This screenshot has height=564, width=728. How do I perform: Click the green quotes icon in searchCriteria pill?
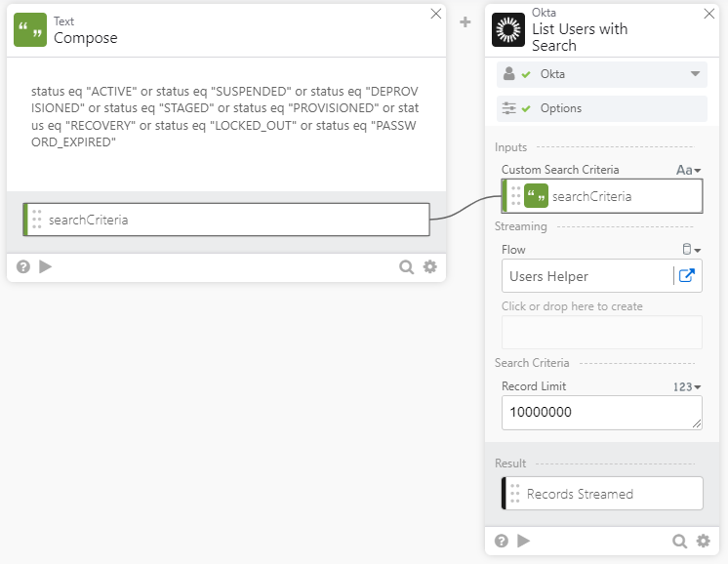pyautogui.click(x=537, y=196)
